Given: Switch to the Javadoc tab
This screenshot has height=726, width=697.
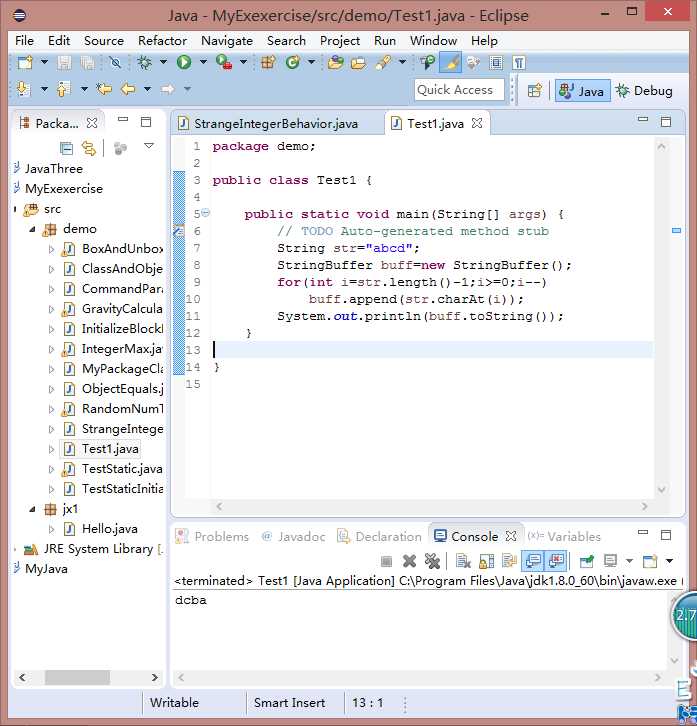Looking at the screenshot, I should click(x=294, y=537).
